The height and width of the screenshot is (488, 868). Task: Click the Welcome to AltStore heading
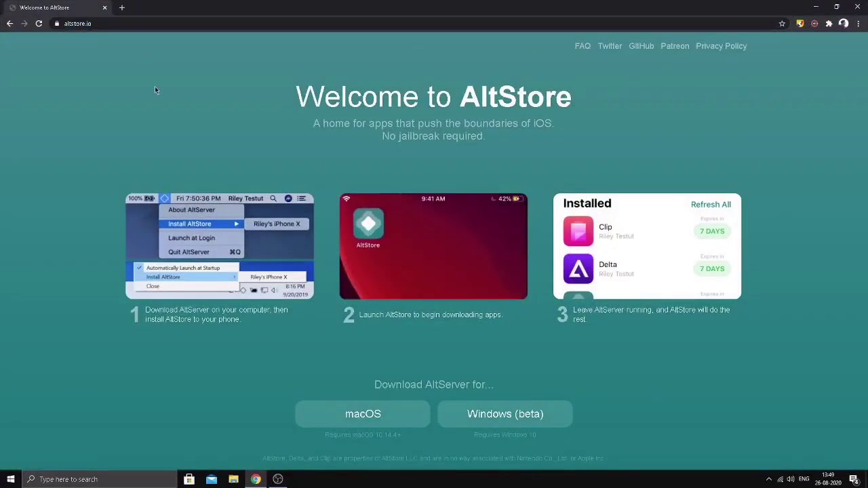[x=433, y=97]
